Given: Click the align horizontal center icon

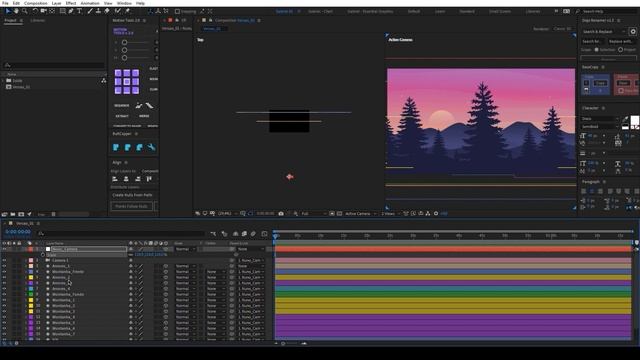Looking at the screenshot, I should [126, 179].
